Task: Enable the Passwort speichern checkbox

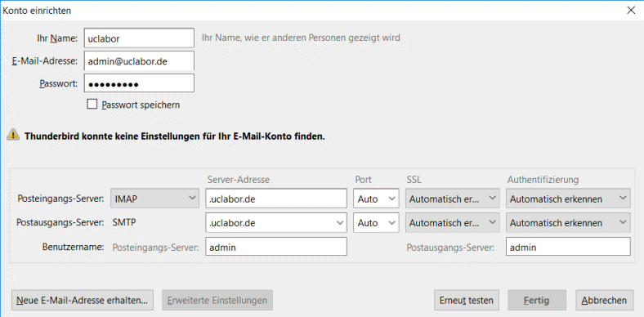Action: point(92,104)
